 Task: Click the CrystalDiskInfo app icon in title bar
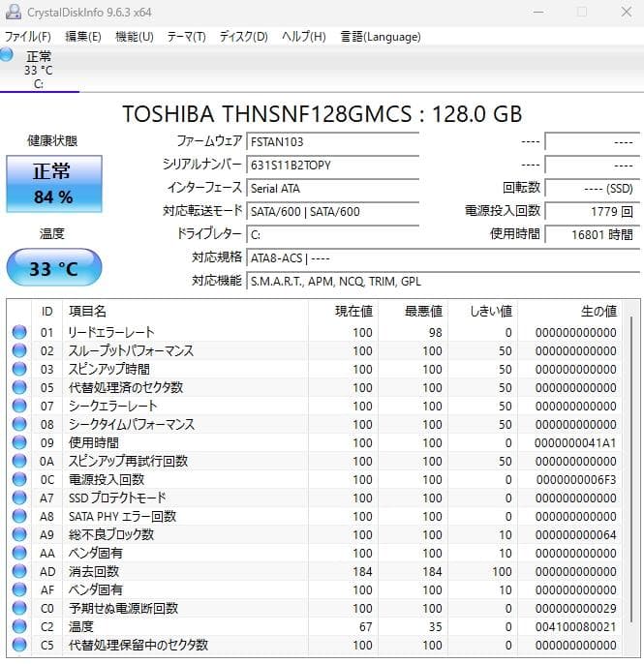point(14,12)
